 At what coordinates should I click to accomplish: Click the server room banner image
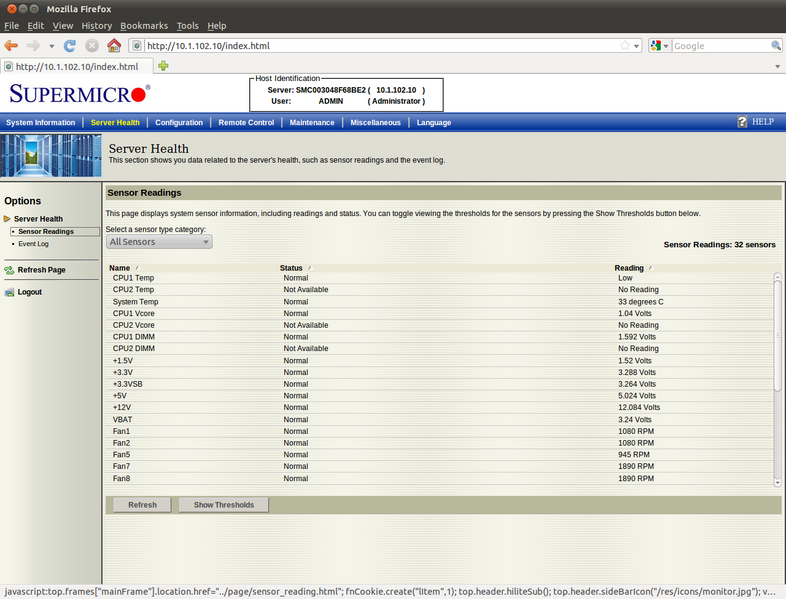pyautogui.click(x=51, y=155)
